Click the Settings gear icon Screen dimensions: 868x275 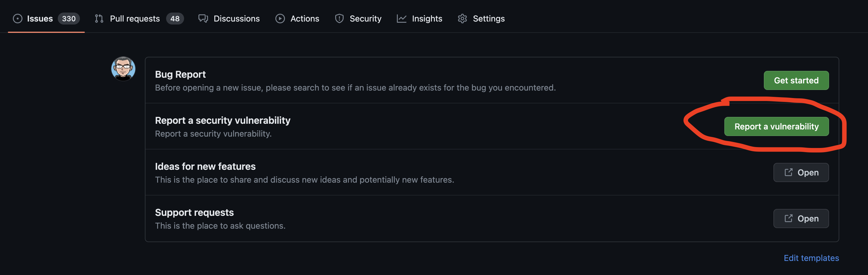tap(462, 19)
